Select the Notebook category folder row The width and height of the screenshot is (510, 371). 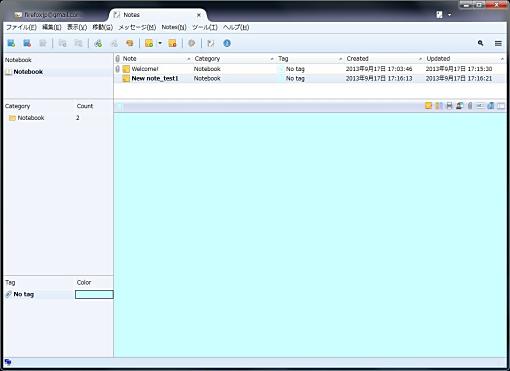coord(58,118)
